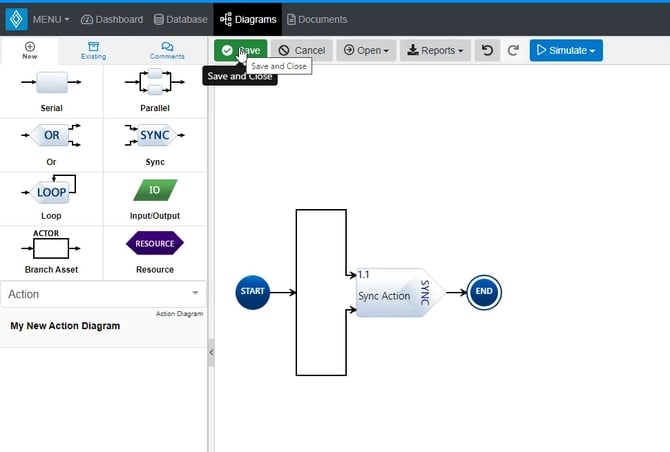Open the Simulate dropdown

pyautogui.click(x=566, y=50)
